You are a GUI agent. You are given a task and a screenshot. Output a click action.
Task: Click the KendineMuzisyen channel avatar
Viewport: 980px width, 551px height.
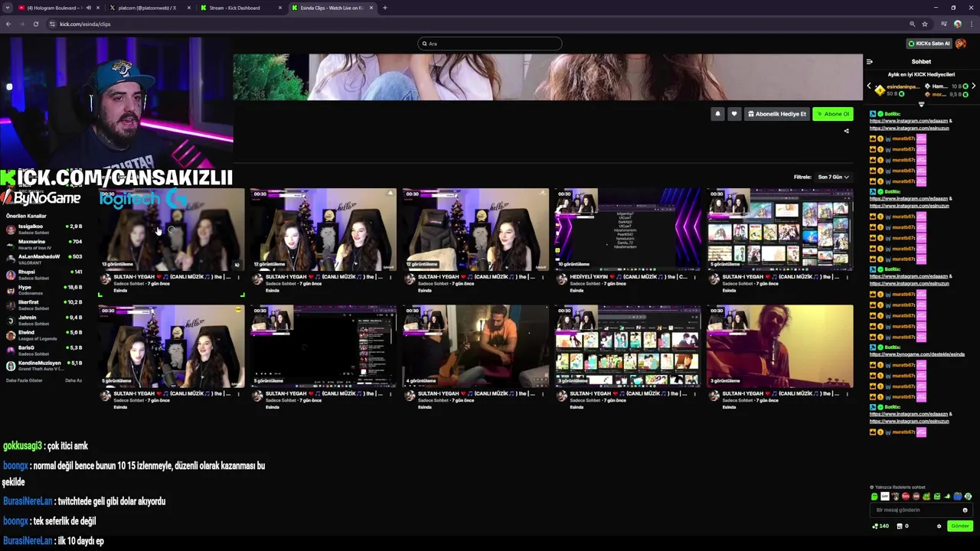pos(11,365)
